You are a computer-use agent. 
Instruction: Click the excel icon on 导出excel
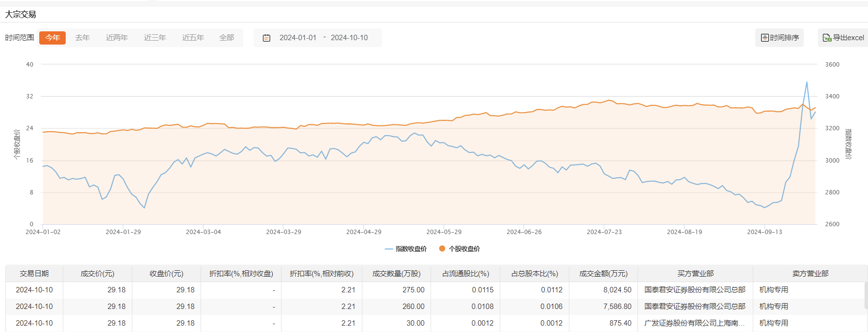coord(827,38)
